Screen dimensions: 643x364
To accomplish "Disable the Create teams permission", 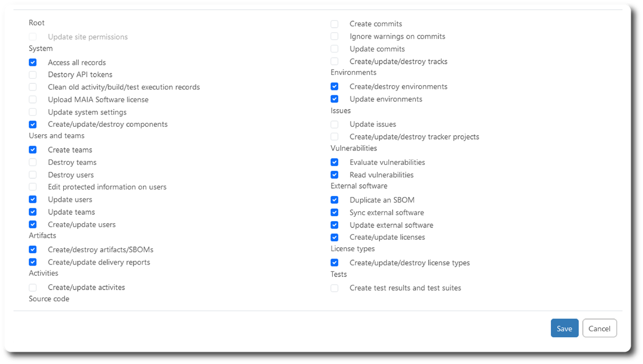I will pyautogui.click(x=33, y=150).
